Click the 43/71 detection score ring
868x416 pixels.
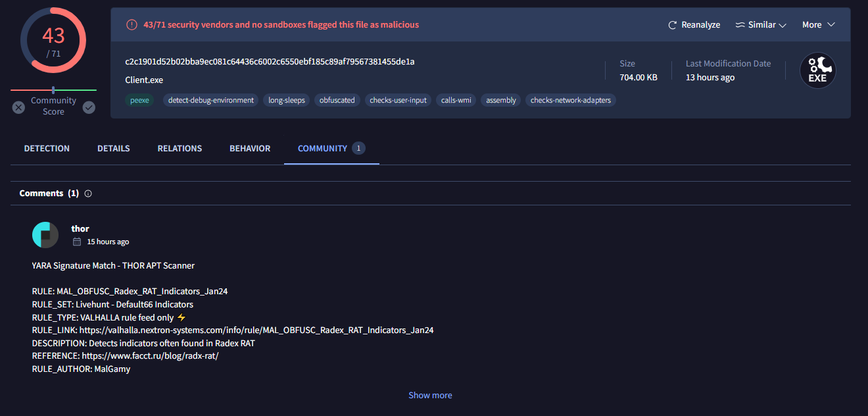53,40
